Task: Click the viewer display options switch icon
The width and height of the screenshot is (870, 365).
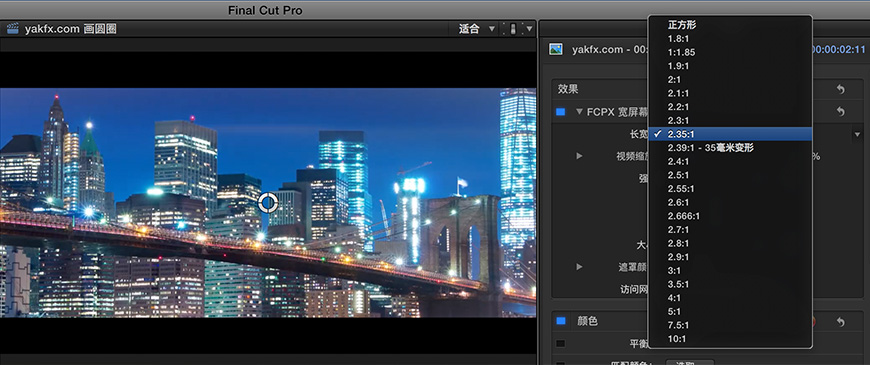Action: pyautogui.click(x=513, y=29)
